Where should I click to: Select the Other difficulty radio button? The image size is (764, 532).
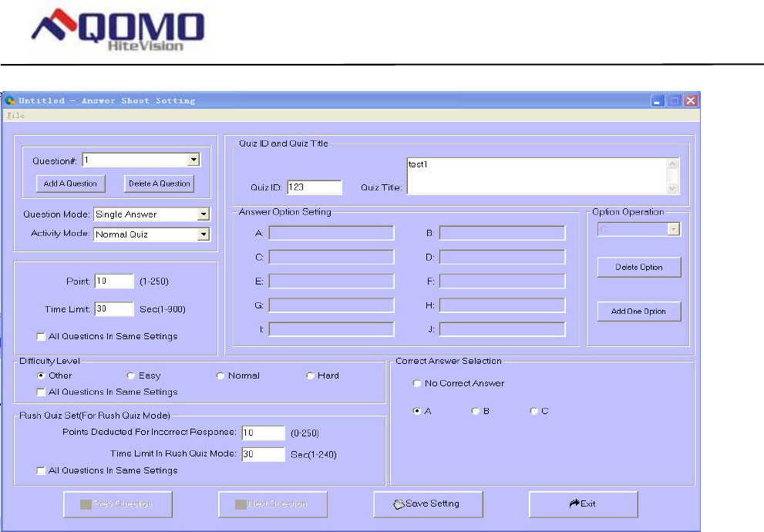(41, 375)
